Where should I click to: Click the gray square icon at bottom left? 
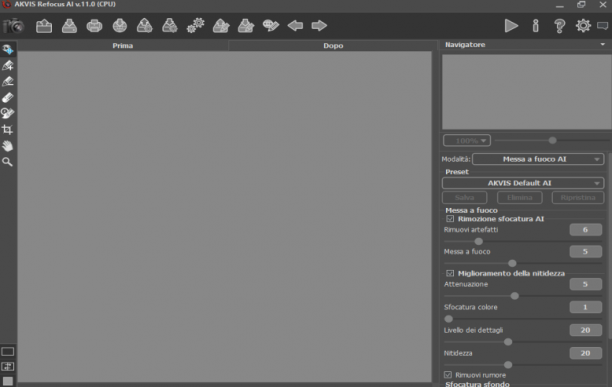pos(8,381)
